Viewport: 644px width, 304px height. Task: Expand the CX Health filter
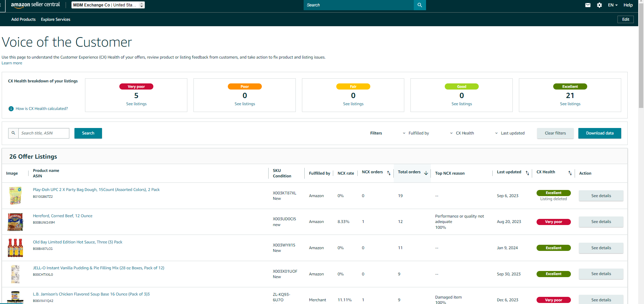462,133
